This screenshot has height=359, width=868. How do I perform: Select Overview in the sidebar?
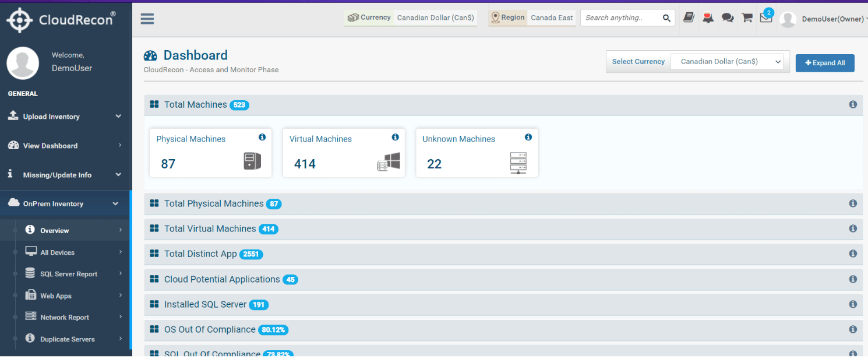pyautogui.click(x=65, y=230)
